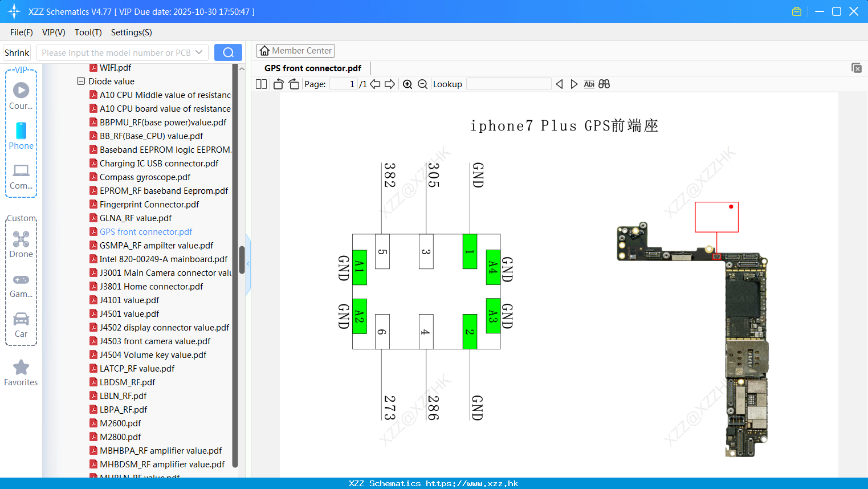Collapse the left panel handle
Image resolution: width=868 pixels, height=489 pixels.
click(x=248, y=264)
